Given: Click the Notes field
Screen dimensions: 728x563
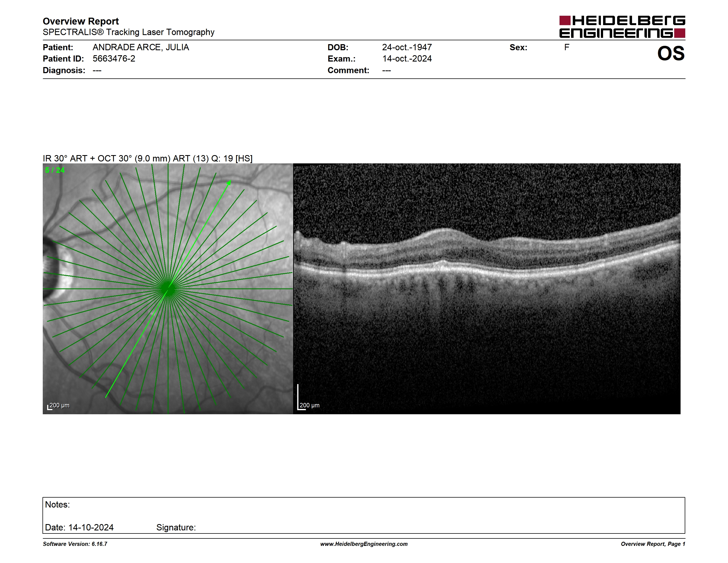Looking at the screenshot, I should point(364,515).
